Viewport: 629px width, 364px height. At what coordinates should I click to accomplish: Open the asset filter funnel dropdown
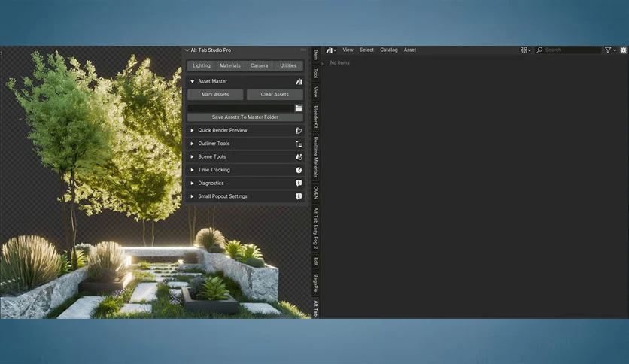coord(610,50)
